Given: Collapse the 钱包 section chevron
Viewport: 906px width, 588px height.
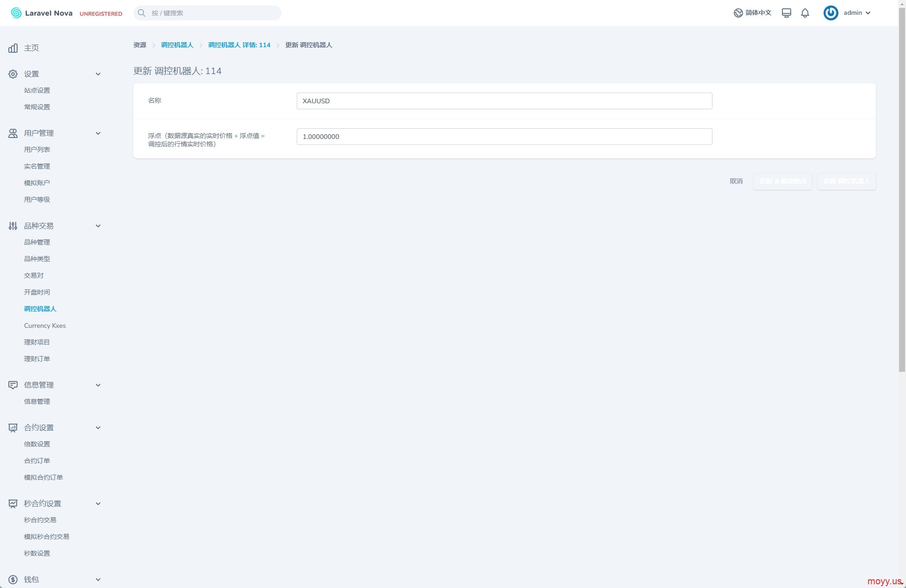Looking at the screenshot, I should (98, 580).
